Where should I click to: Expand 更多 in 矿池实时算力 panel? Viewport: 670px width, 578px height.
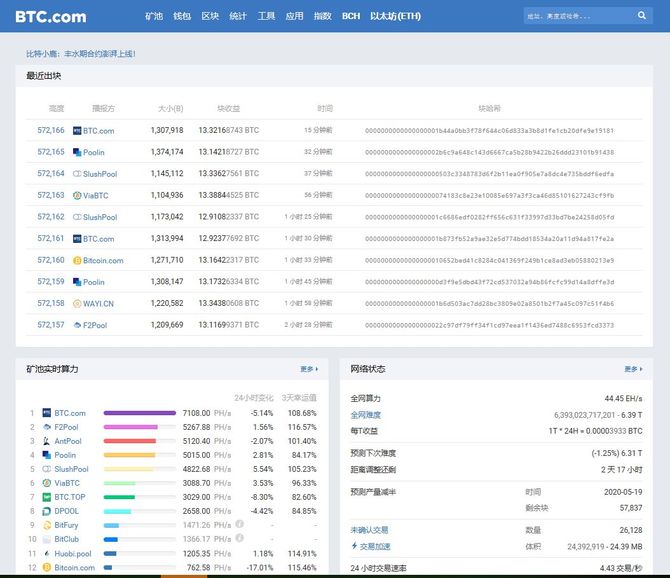pos(309,369)
